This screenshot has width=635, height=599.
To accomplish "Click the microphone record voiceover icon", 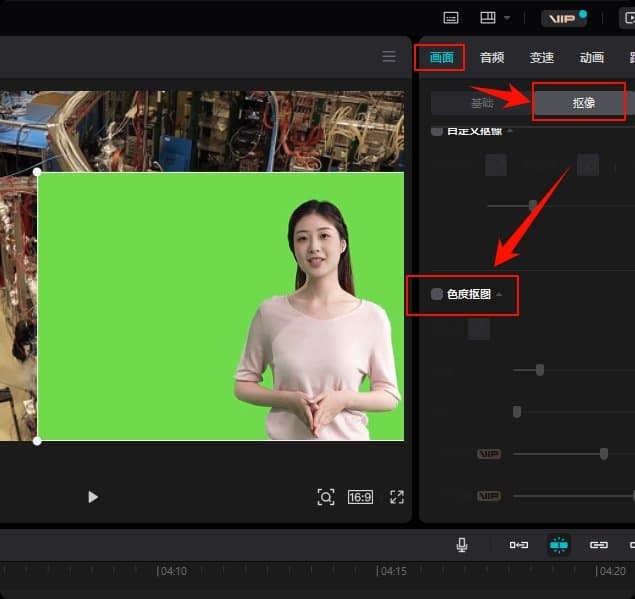I will [x=462, y=545].
